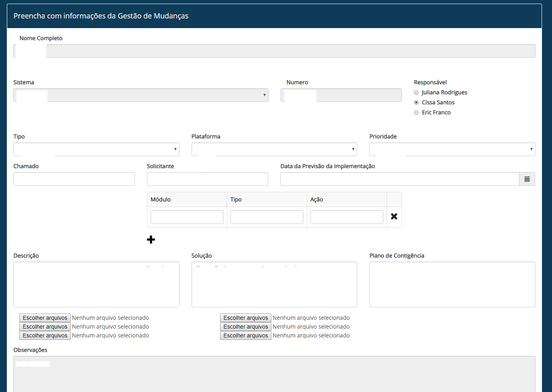Click the plus icon to add a module row
Screen dimensions: 552x392
click(151, 239)
